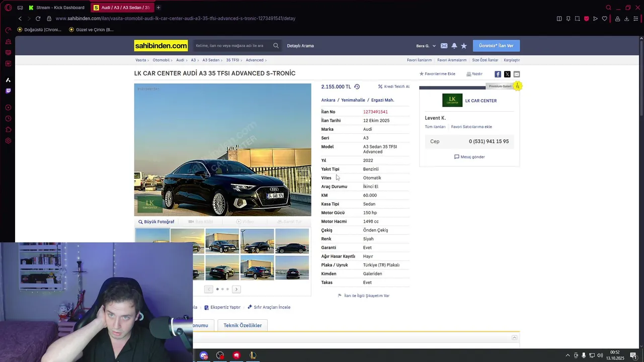Open notifications bell icon
Viewport: 644px width, 362px height.
click(x=454, y=46)
